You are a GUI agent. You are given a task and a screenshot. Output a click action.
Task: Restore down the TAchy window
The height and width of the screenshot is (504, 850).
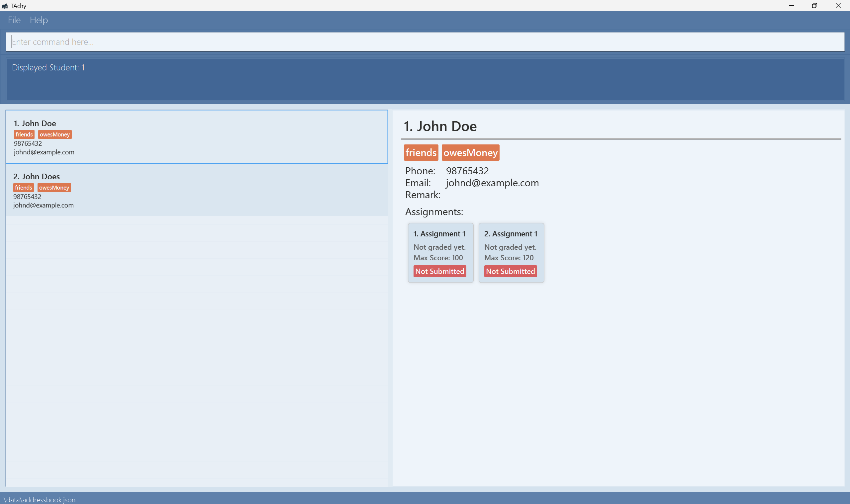[814, 6]
